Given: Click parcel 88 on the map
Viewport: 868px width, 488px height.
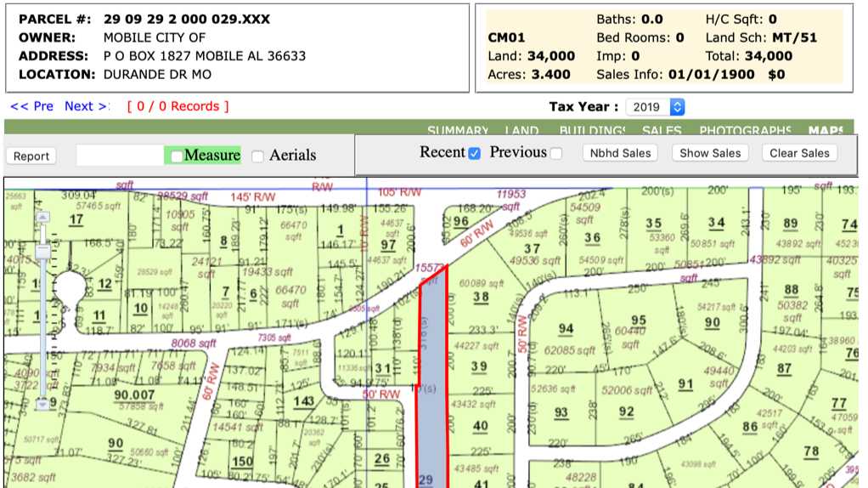Looking at the screenshot, I should 792,290.
